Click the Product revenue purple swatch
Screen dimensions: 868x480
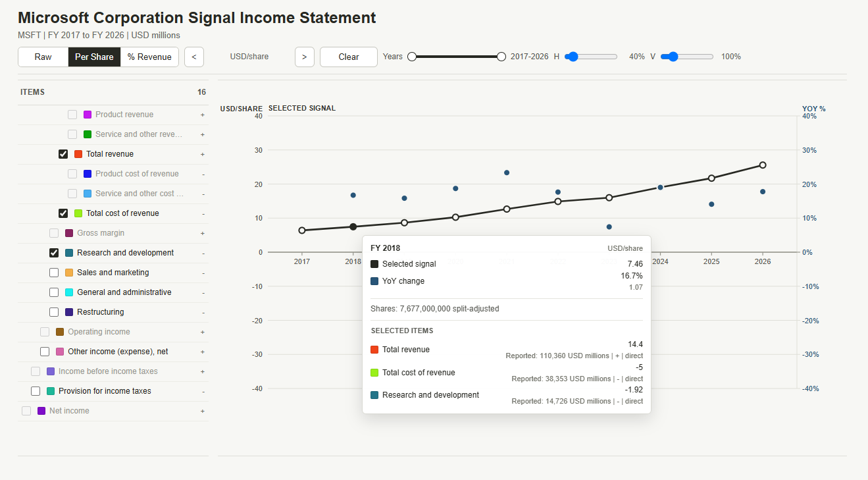[88, 115]
